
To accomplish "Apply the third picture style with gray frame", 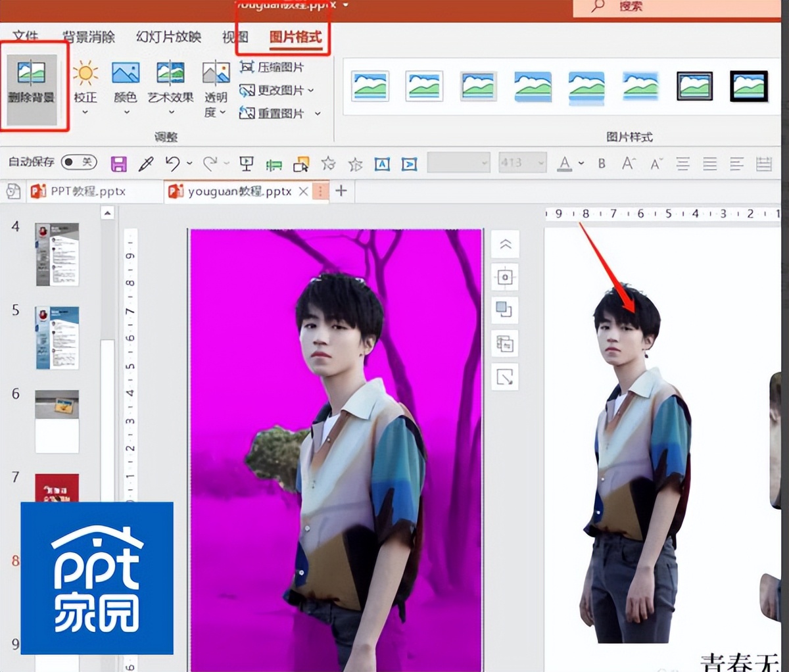I will [478, 86].
